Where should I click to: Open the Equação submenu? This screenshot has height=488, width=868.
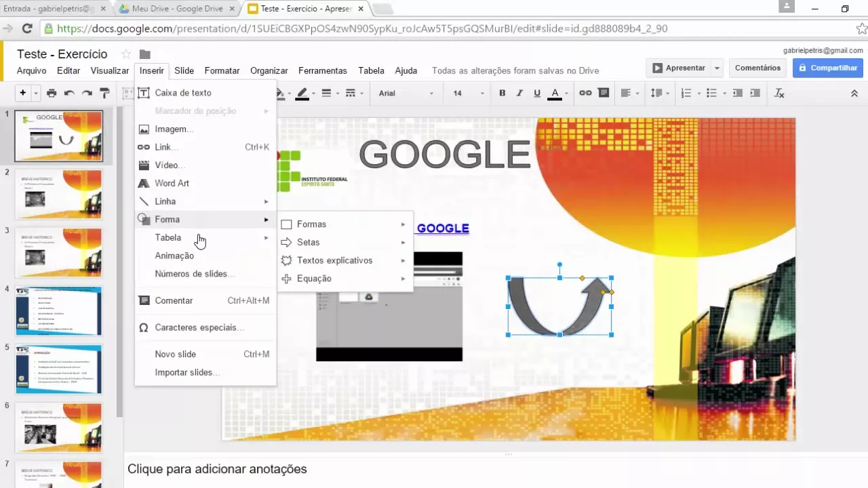[x=345, y=279]
